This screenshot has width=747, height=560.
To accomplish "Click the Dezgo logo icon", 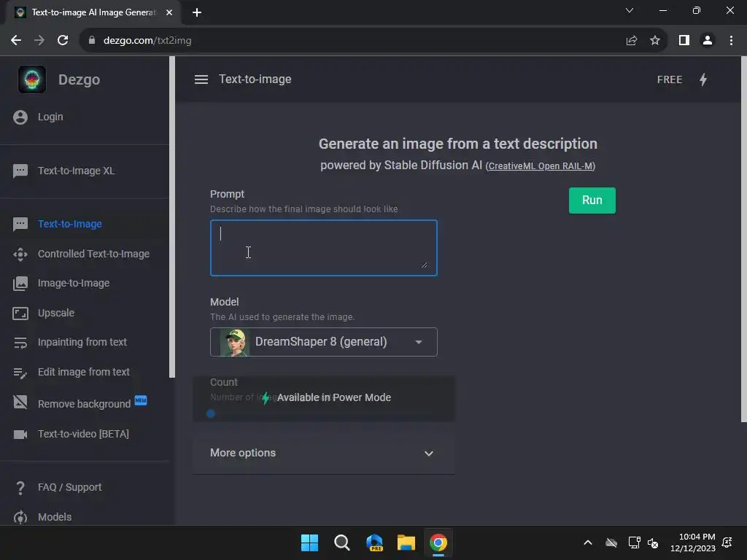I will pyautogui.click(x=32, y=79).
